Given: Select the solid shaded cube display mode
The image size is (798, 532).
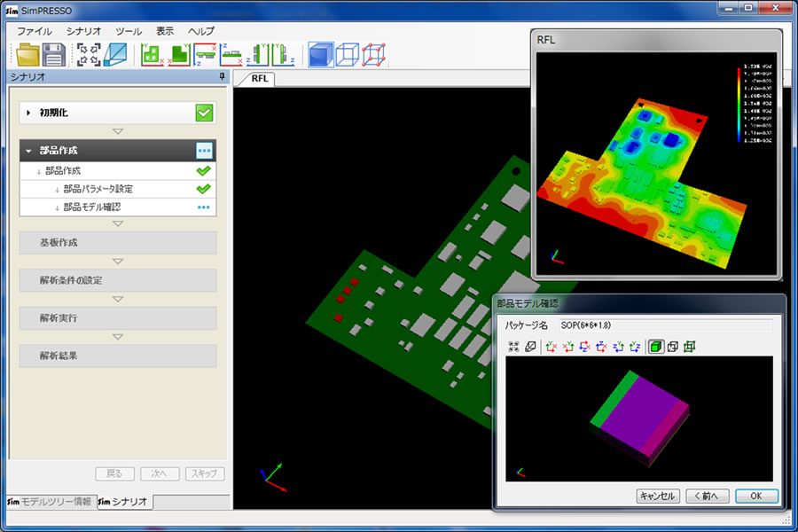Looking at the screenshot, I should click(320, 55).
